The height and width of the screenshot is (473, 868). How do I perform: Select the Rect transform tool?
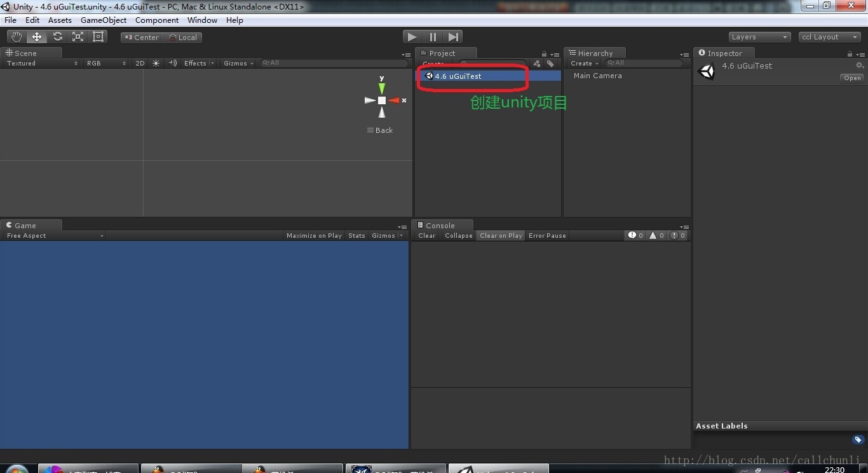[x=98, y=37]
